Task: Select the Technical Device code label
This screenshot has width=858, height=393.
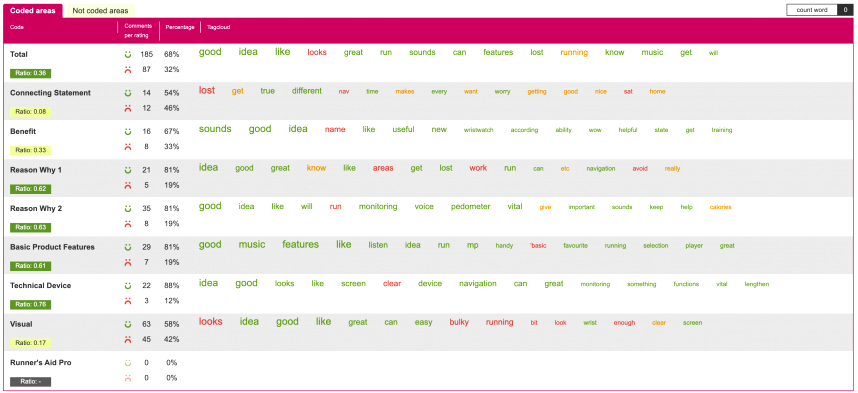Action: coord(40,285)
